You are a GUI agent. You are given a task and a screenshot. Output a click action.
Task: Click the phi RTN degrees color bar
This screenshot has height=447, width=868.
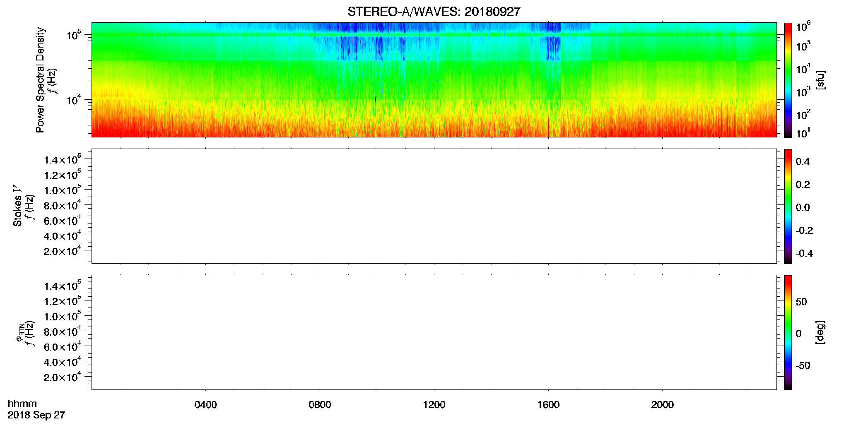[x=788, y=332]
